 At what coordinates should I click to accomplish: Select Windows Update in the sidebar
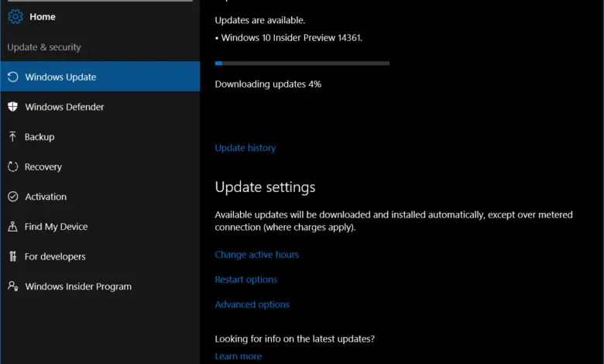(x=100, y=77)
